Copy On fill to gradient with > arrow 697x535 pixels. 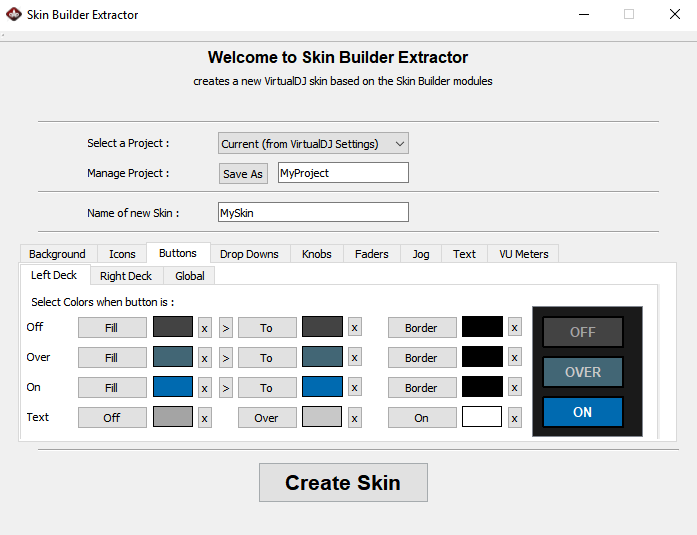point(226,388)
